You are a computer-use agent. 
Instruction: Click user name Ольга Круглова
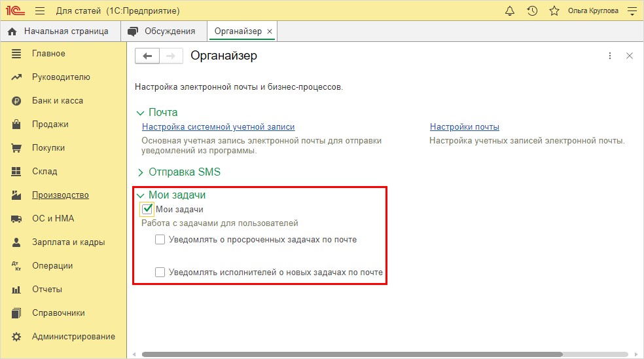[593, 10]
